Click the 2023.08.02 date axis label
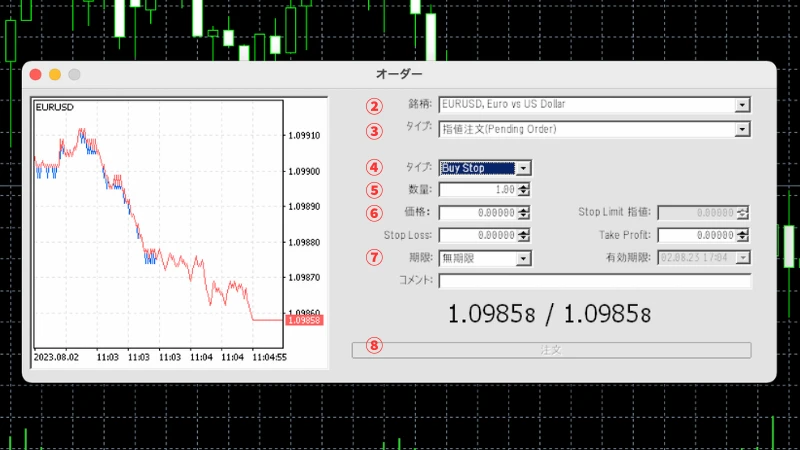This screenshot has width=800, height=450. coord(56,357)
